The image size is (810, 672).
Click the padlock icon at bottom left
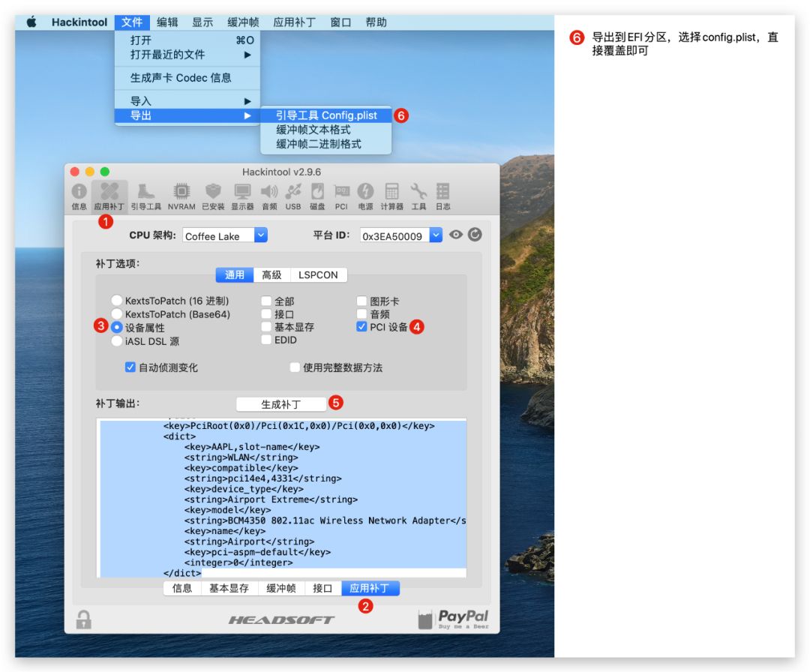click(x=84, y=619)
